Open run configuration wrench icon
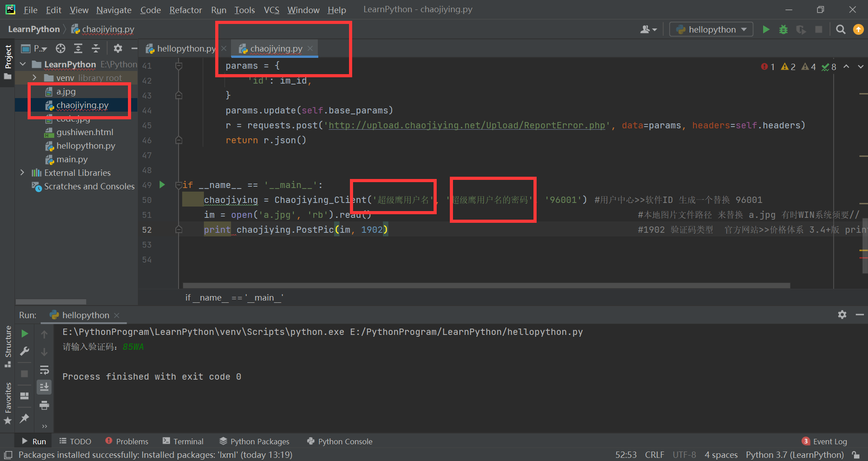This screenshot has width=868, height=461. pyautogui.click(x=25, y=351)
